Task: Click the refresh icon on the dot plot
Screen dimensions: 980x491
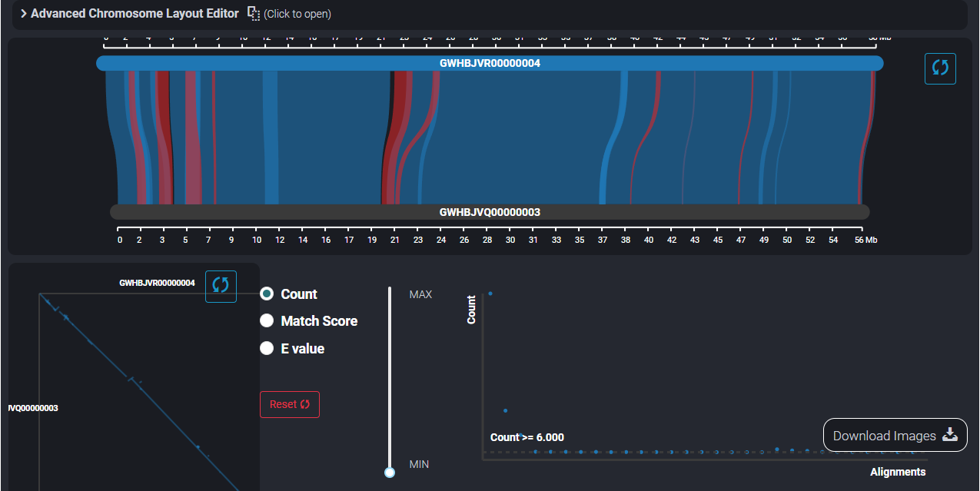Action: 221,286
